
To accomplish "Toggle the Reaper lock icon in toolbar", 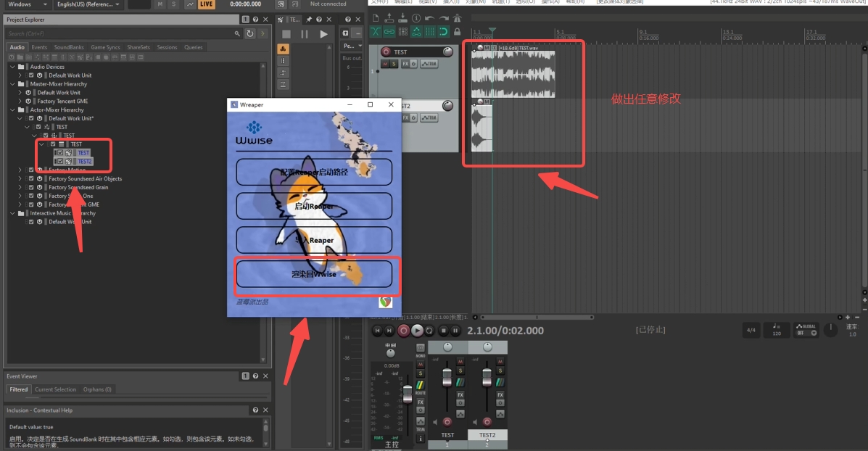I will (457, 32).
